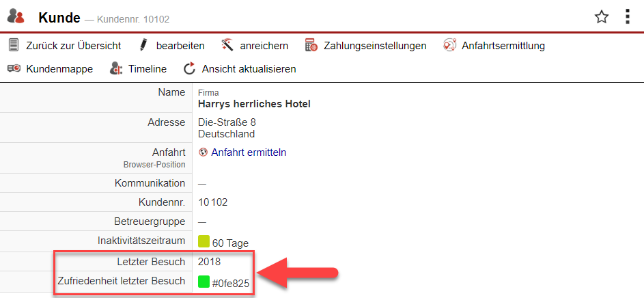644x298 pixels.
Task: Click the Kunde people icon in header
Action: (16, 17)
